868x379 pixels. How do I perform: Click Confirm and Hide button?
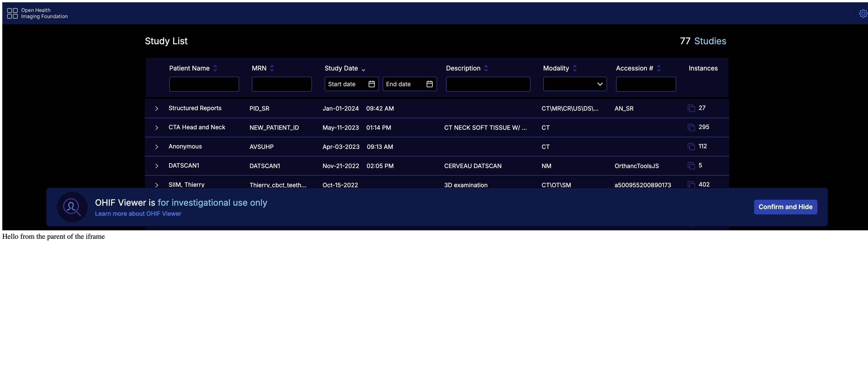click(x=785, y=207)
